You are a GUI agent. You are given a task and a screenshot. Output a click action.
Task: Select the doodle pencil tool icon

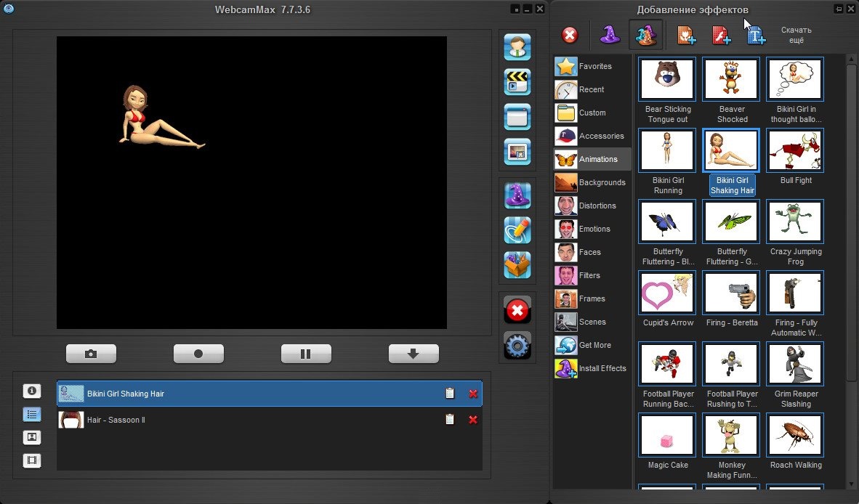pyautogui.click(x=517, y=230)
